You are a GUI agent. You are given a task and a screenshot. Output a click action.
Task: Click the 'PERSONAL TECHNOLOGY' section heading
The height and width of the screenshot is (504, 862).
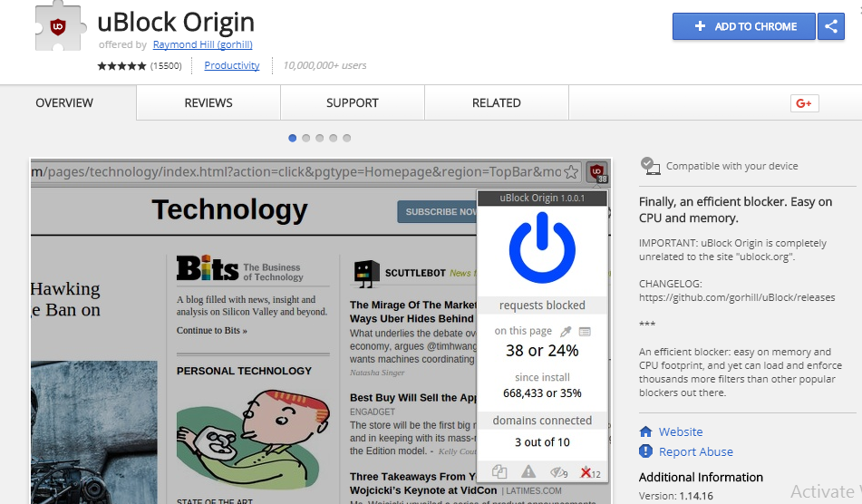244,371
